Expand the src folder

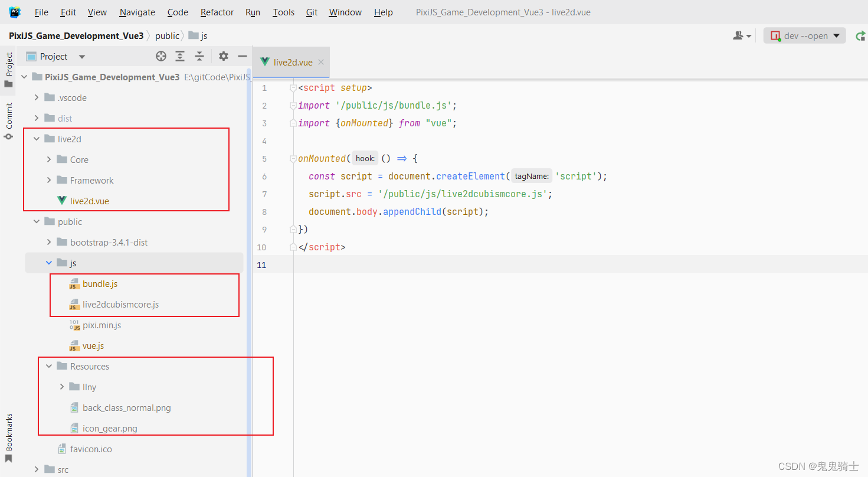point(37,469)
